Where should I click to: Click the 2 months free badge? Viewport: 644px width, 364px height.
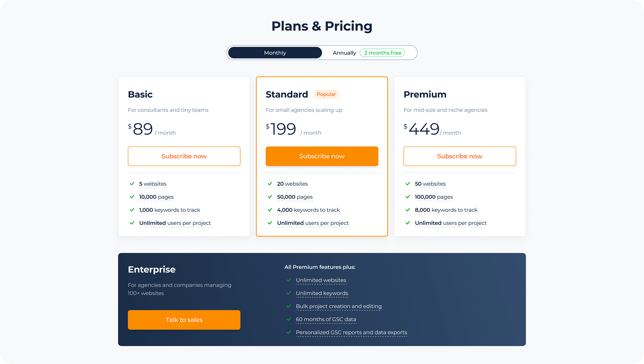pyautogui.click(x=383, y=53)
